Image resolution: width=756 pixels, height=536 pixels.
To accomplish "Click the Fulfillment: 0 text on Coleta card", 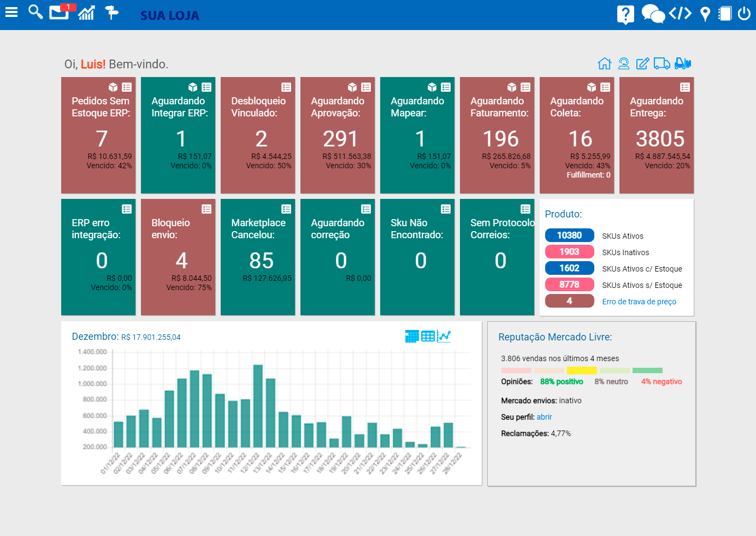I will tap(588, 175).
